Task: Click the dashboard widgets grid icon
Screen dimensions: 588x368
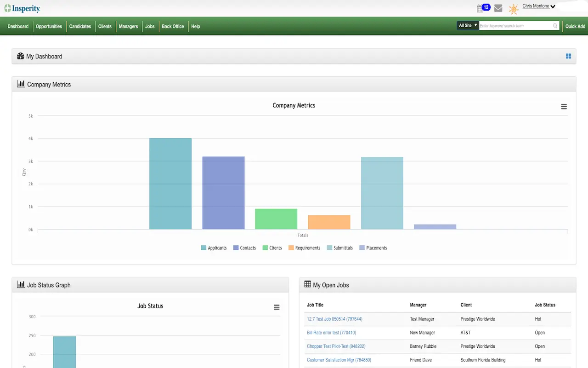Action: pyautogui.click(x=568, y=56)
